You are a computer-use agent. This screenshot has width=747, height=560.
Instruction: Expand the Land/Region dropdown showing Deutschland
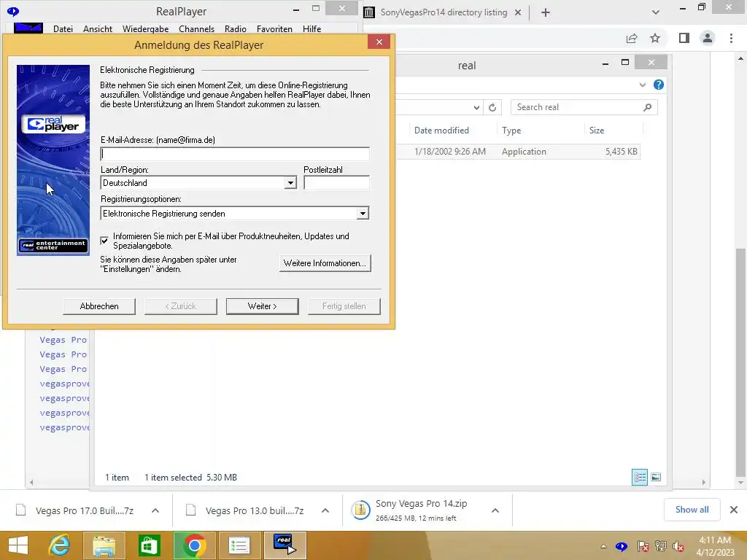[x=290, y=183]
